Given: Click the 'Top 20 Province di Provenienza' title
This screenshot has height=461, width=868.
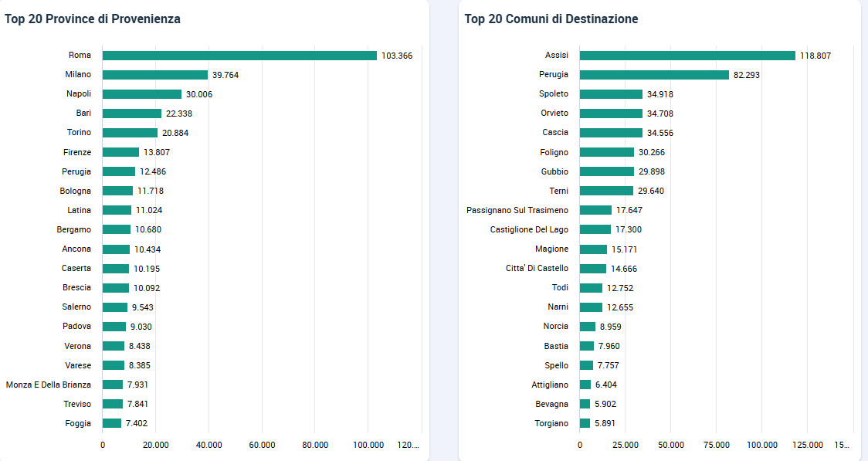Looking at the screenshot, I should pyautogui.click(x=93, y=19).
